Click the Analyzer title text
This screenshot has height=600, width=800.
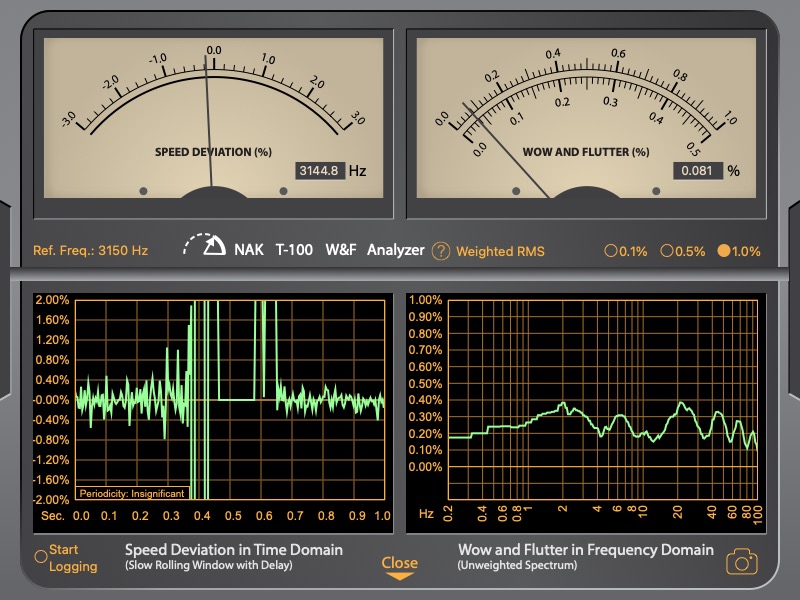point(395,250)
